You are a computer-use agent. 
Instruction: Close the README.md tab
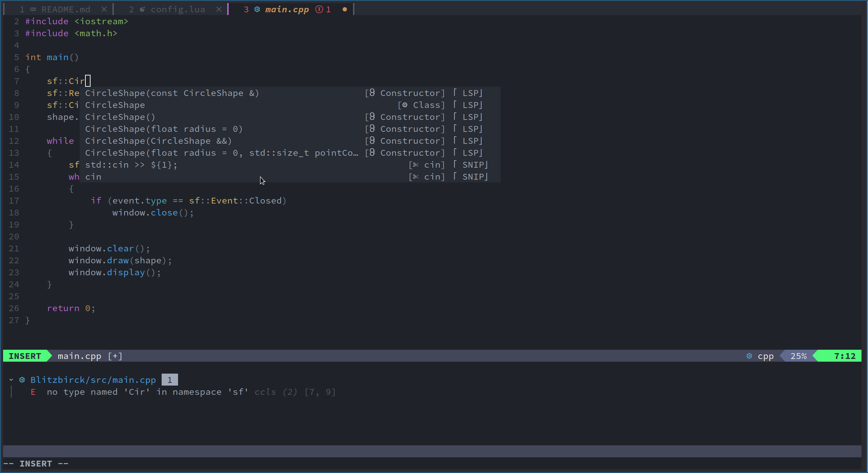click(x=104, y=10)
